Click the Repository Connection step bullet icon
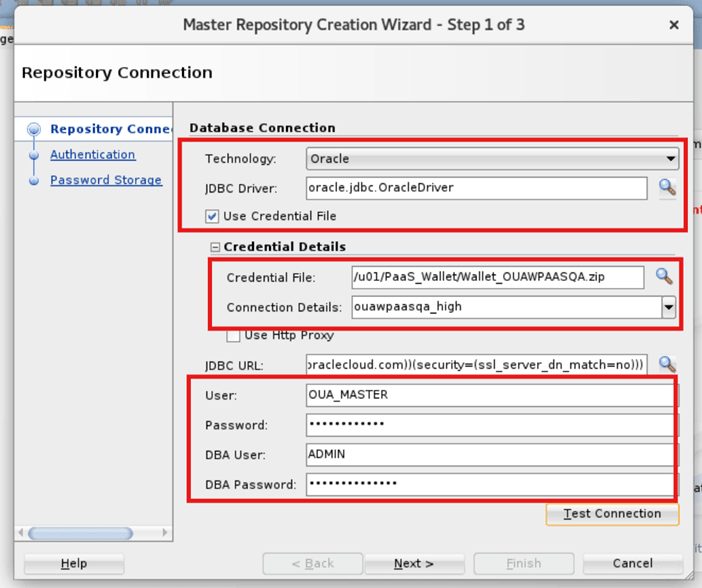This screenshot has height=588, width=702. pos(34,129)
